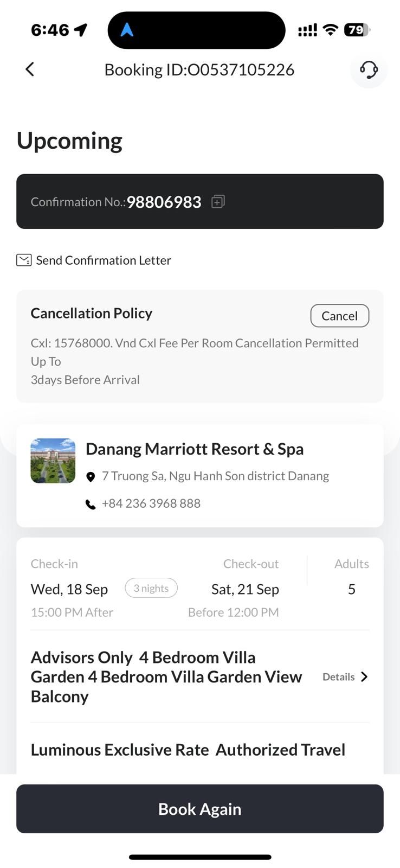
Task: Open Danang Marriott Resort thumbnail image
Action: point(53,461)
